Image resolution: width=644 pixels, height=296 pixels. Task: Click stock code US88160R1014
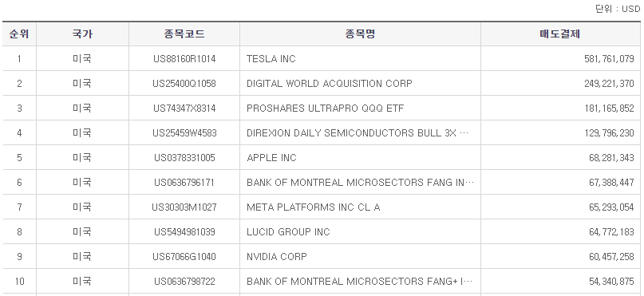point(184,59)
